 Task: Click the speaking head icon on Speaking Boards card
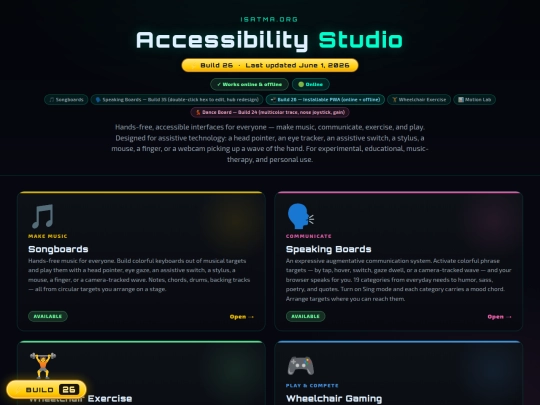[x=301, y=216]
